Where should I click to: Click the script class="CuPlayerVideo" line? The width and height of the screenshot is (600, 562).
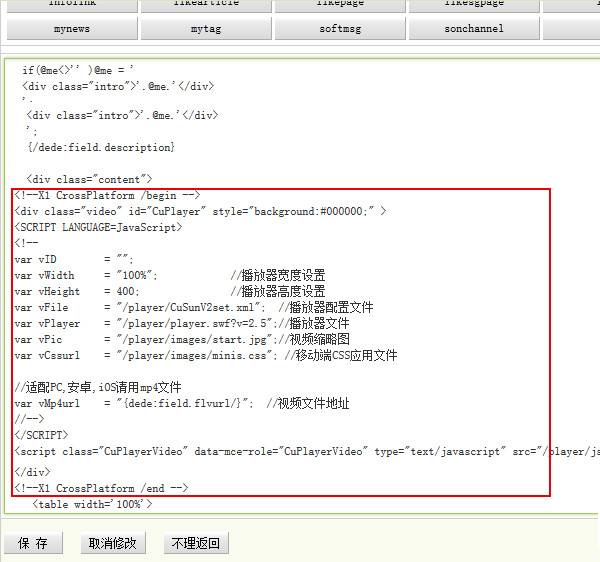pyautogui.click(x=307, y=452)
